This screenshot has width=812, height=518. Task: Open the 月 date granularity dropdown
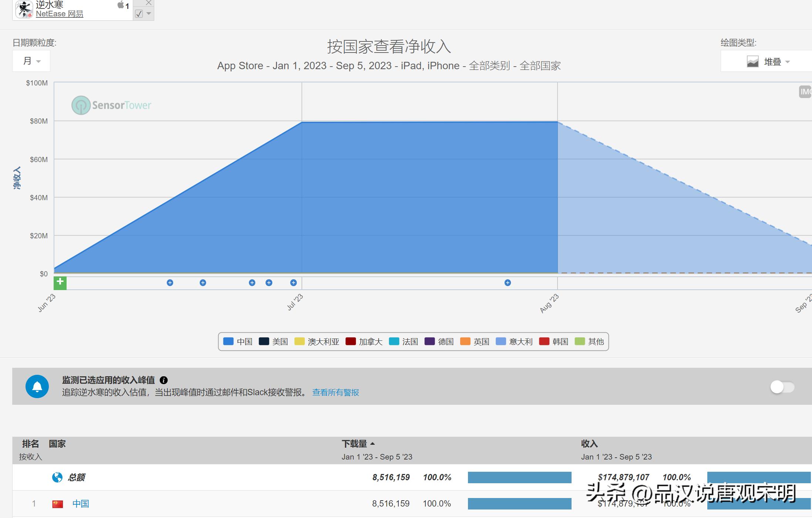click(31, 61)
